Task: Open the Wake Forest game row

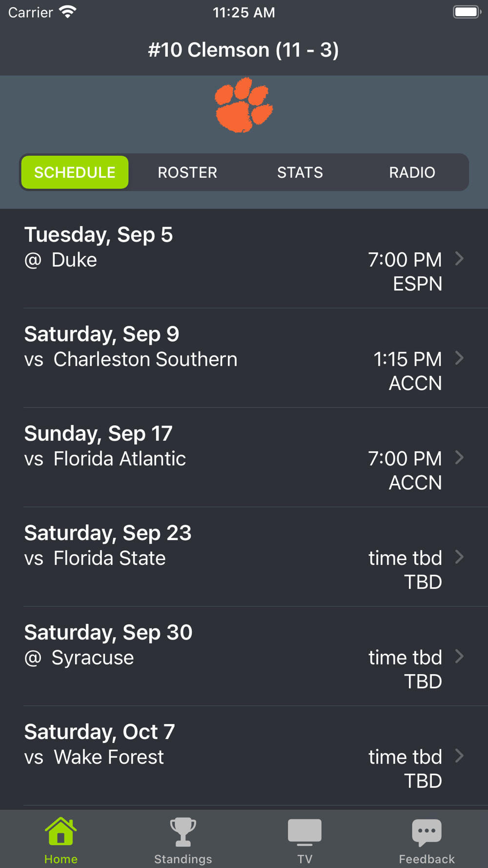Action: [x=244, y=756]
